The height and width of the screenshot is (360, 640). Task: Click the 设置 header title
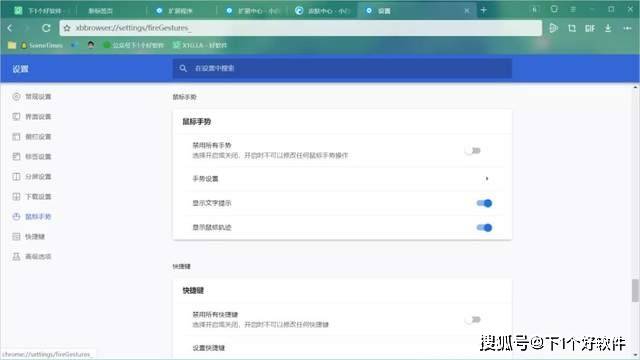[x=20, y=69]
